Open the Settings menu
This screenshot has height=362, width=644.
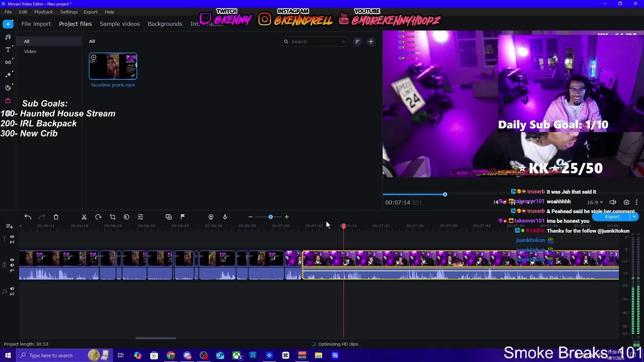coord(69,12)
